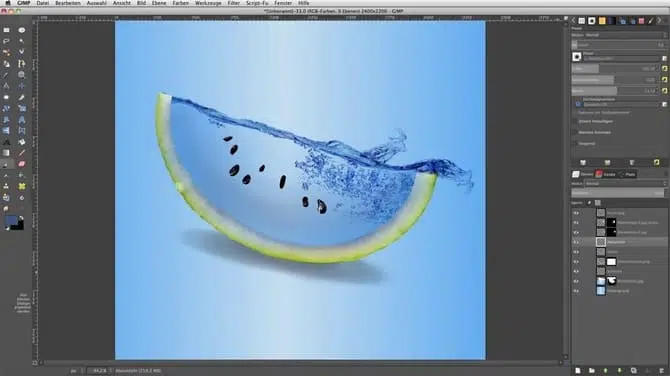Enable the Zittern hinzufügen checkbox

click(x=575, y=121)
